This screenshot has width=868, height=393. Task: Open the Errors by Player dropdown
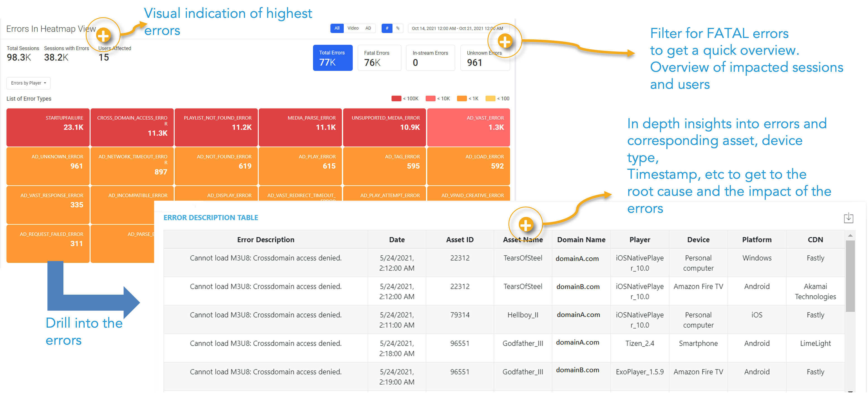point(28,83)
